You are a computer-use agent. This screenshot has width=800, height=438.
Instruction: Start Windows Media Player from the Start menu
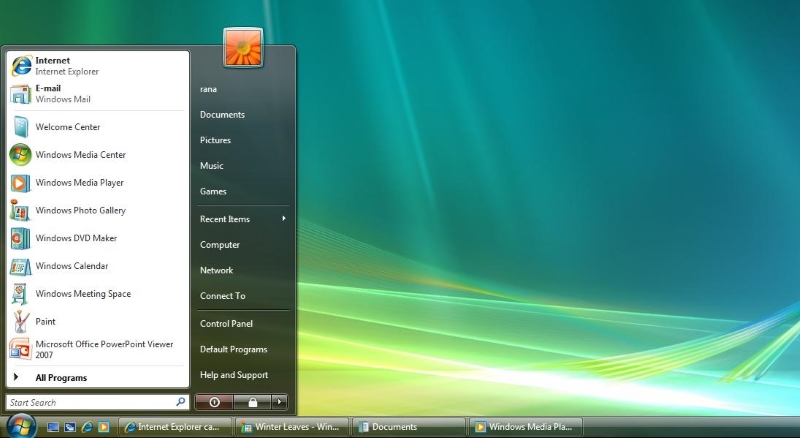97,183
